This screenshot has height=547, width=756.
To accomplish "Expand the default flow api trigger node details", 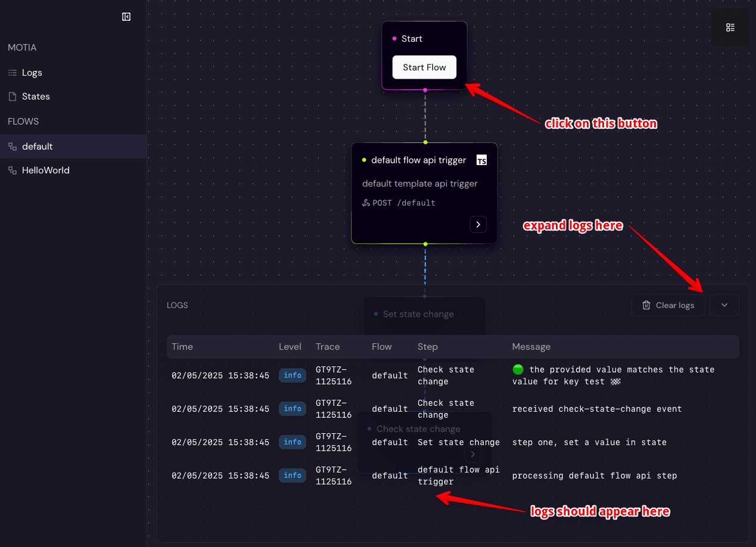I will pos(478,225).
